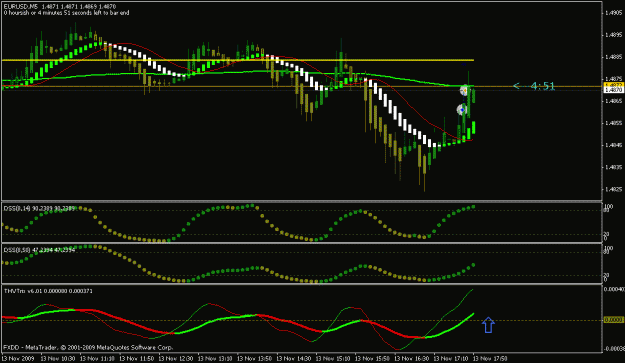Screen dimensions: 625x363
Task: Select the upper trade marker with orange arrow
Action: pyautogui.click(x=464, y=91)
